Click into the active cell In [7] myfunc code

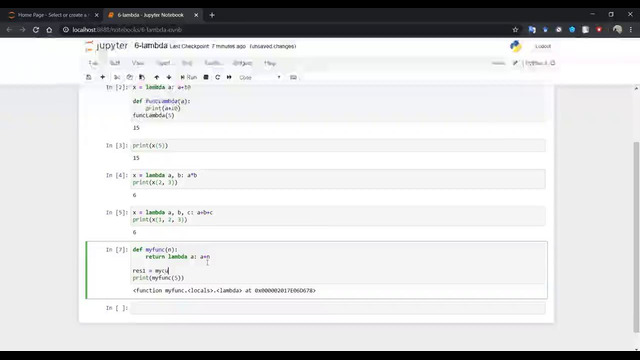(x=338, y=264)
